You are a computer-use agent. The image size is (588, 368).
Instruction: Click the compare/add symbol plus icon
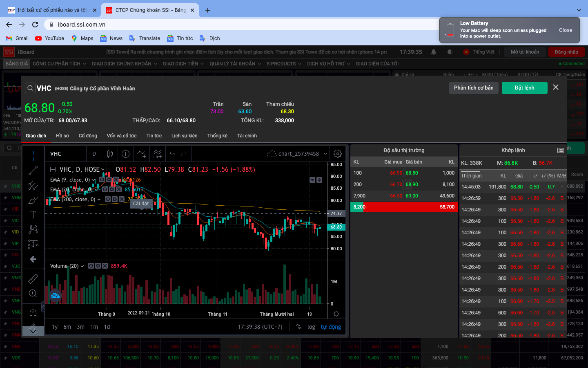click(x=125, y=154)
